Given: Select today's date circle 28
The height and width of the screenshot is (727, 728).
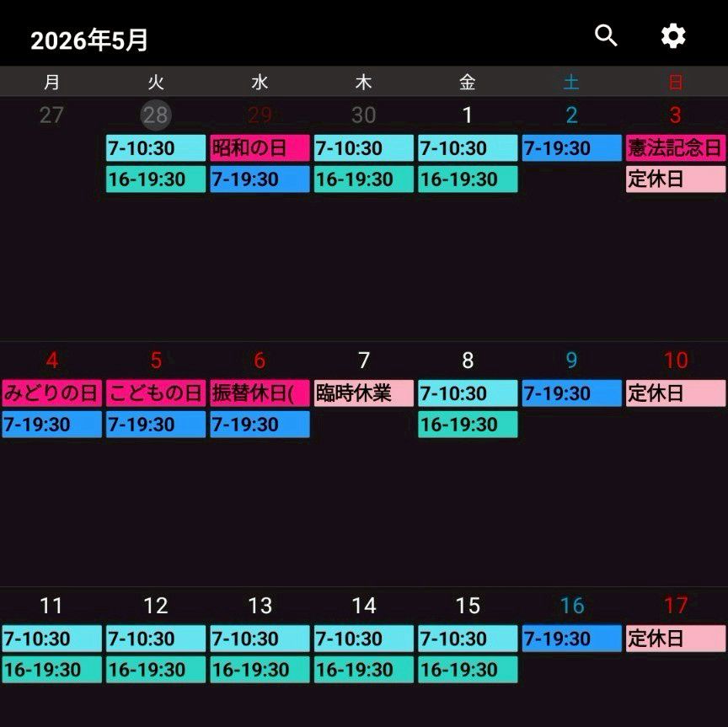Looking at the screenshot, I should point(156,114).
